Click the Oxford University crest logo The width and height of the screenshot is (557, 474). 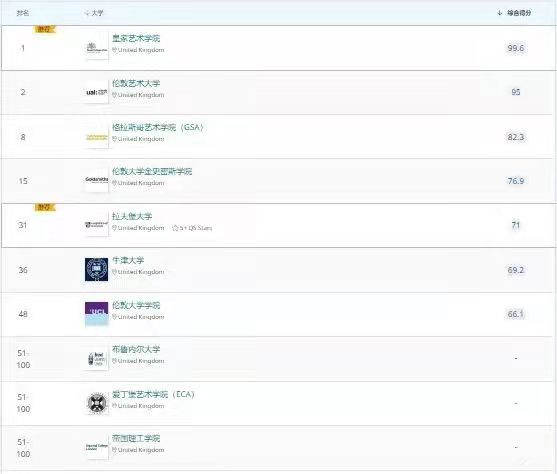97,270
